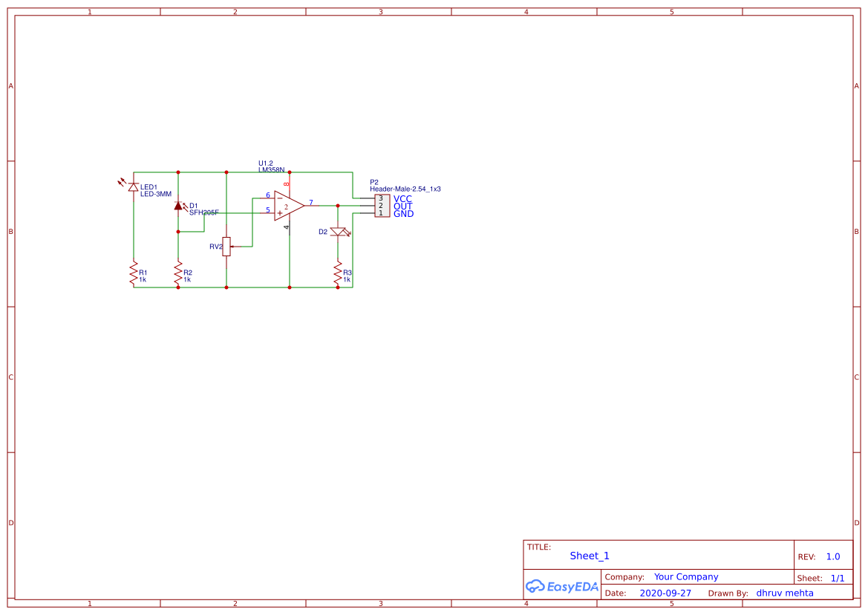Click the 'U1.2' designator label
Image resolution: width=868 pixels, height=615 pixels.
(266, 163)
